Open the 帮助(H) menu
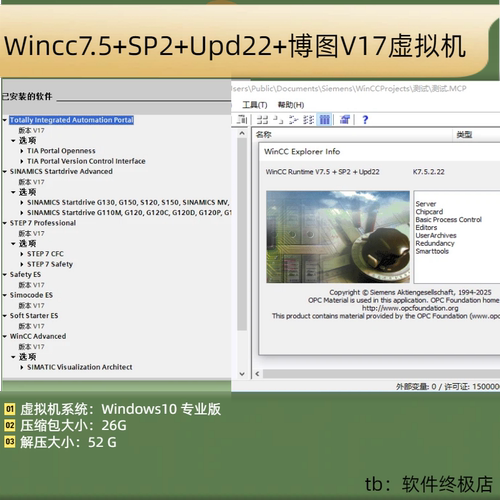 coord(291,105)
